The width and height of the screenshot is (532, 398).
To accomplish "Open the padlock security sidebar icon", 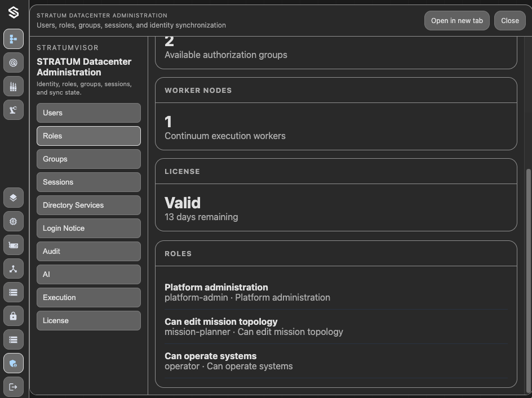I will pos(14,316).
